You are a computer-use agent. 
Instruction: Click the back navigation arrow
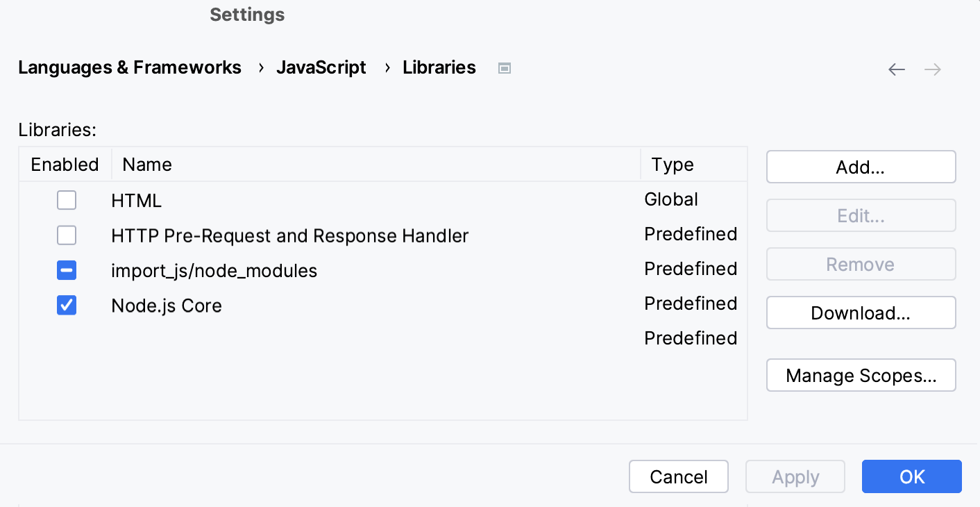896,69
